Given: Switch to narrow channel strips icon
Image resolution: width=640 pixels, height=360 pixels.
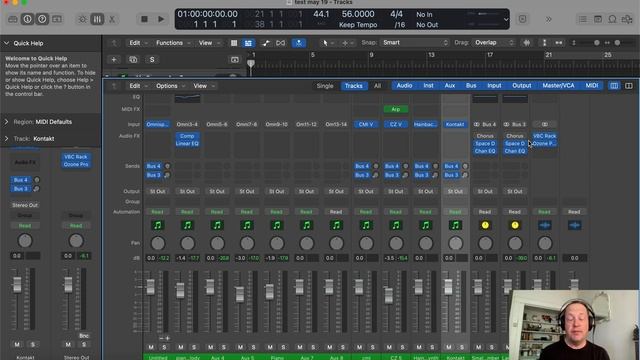Looking at the screenshot, I should [614, 86].
